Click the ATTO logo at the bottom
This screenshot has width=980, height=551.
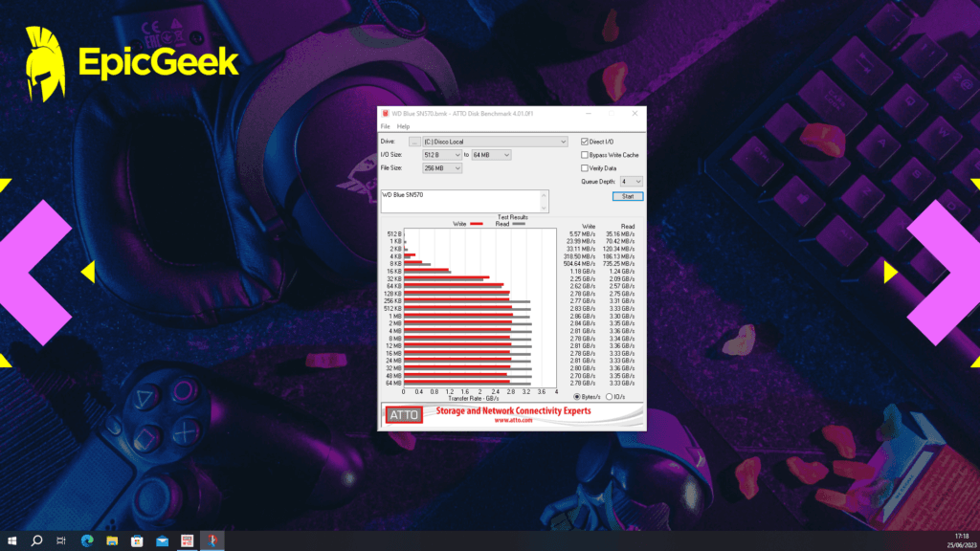point(405,415)
